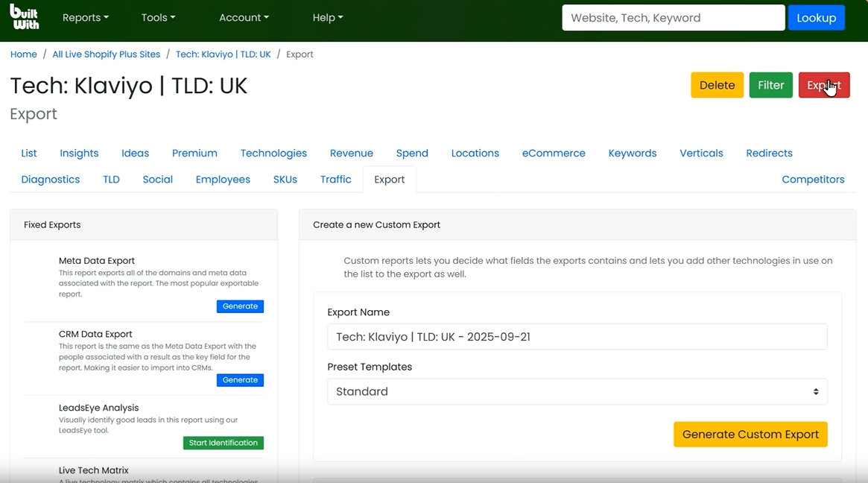Viewport: 868px width, 483px height.
Task: Go to Home breadcrumb
Action: coord(23,54)
